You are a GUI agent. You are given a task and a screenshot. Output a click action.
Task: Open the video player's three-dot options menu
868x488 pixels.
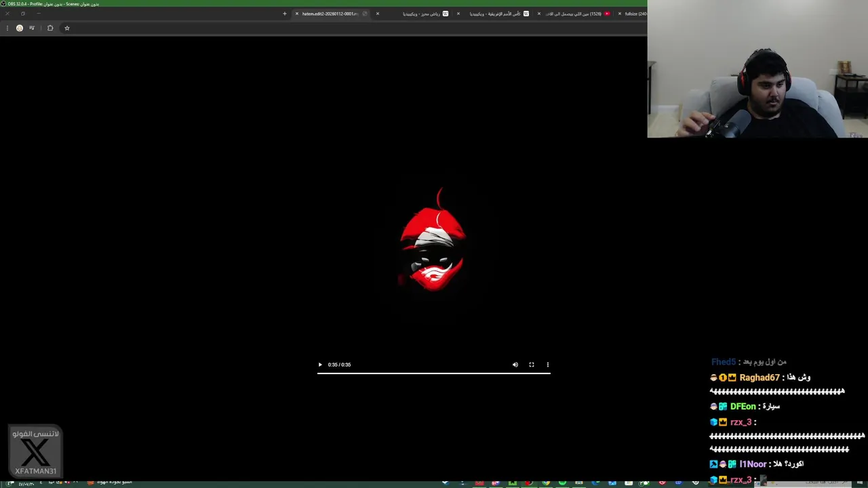(x=548, y=365)
